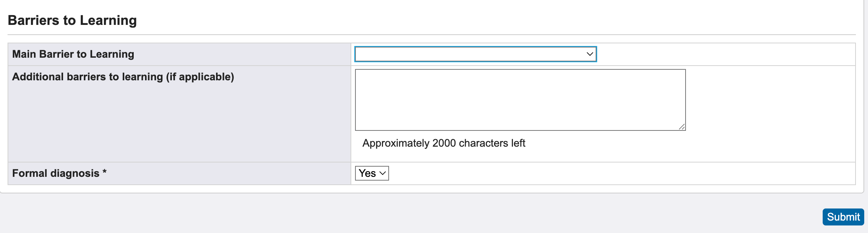Click the Approximately 2000 characters left text
Screen dimensions: 868x233
click(444, 143)
